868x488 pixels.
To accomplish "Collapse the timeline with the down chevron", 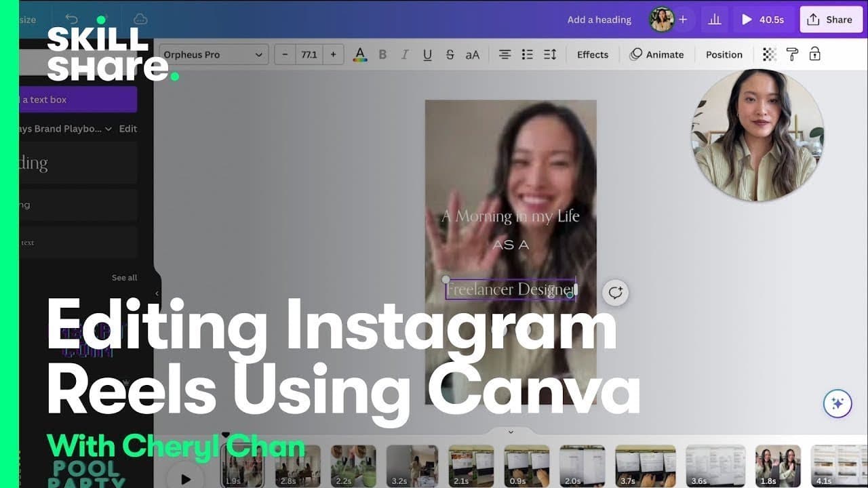I will 511,432.
